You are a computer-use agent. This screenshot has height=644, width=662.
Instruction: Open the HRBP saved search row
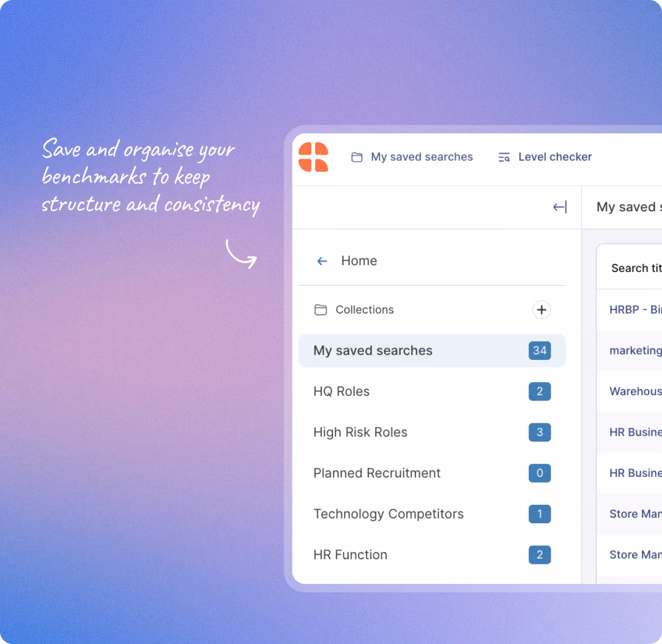click(629, 310)
